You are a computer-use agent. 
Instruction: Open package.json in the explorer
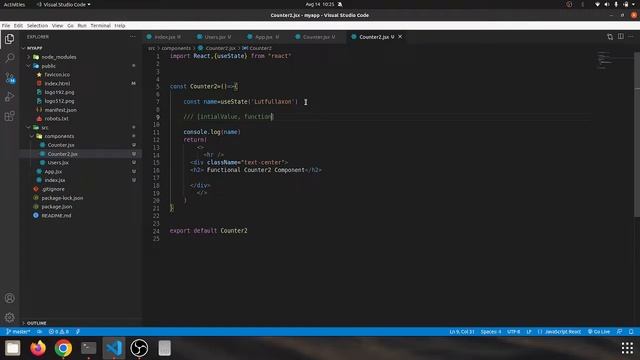point(57,207)
